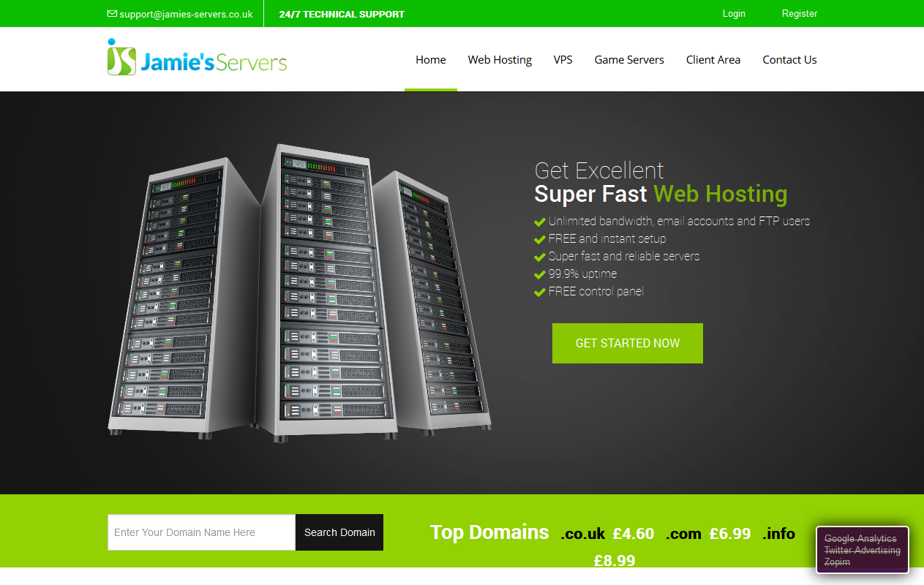This screenshot has height=585, width=924.
Task: Click the .co.uk domain price £4.60
Action: point(634,534)
